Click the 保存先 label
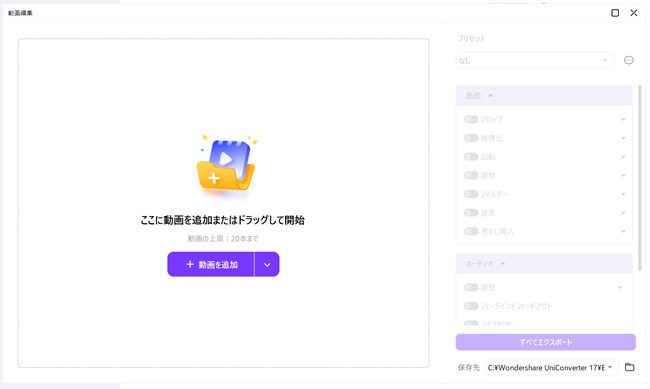Image resolution: width=650 pixels, height=389 pixels. coord(468,367)
